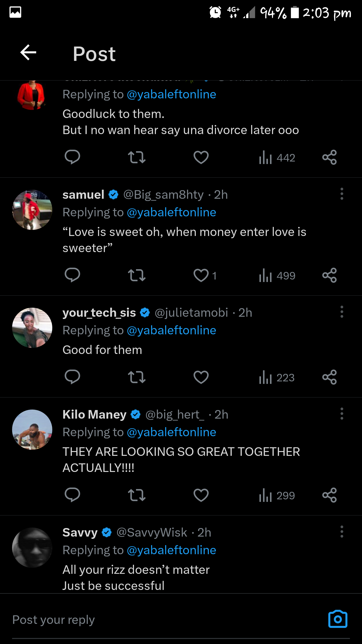Open camera icon in reply bar
This screenshot has width=362, height=644.
click(338, 619)
